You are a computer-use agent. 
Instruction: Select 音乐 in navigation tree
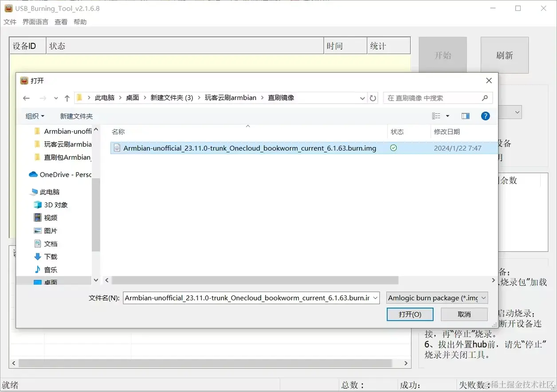[46, 270]
